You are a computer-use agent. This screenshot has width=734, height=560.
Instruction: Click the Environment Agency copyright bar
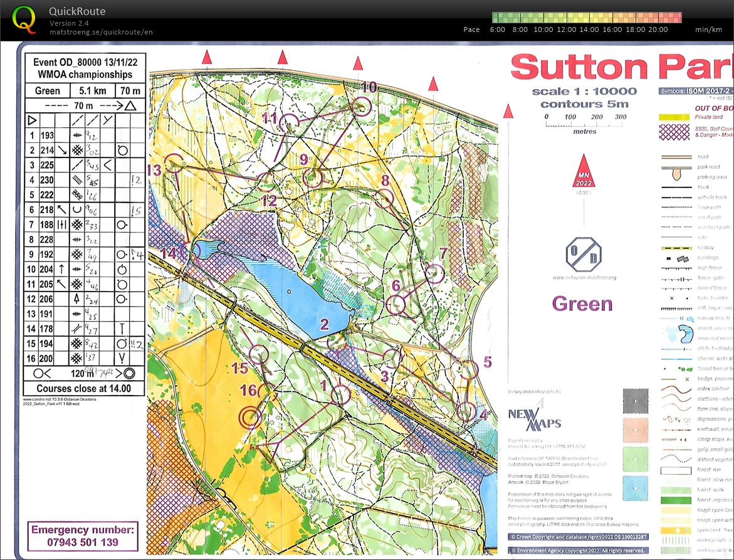point(578,550)
